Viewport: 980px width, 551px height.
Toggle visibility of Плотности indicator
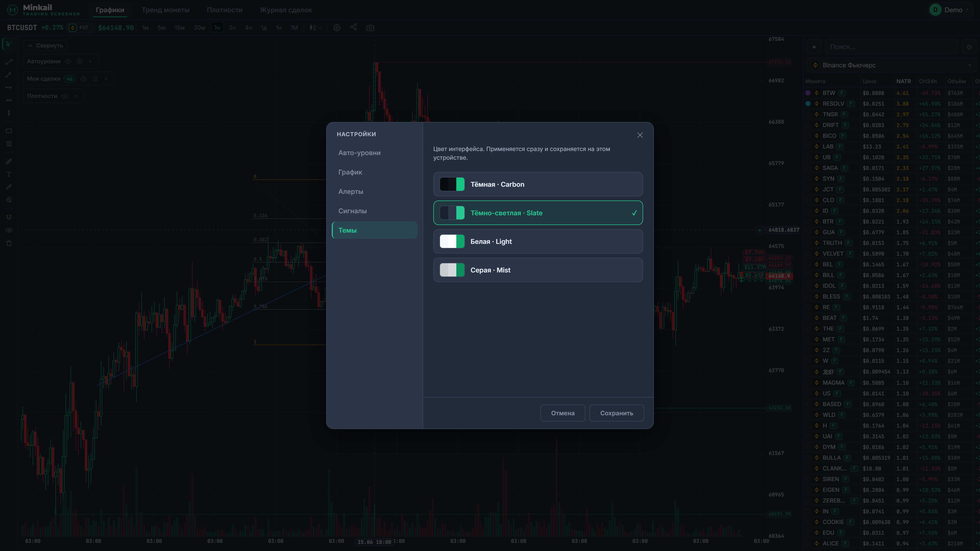(x=65, y=96)
